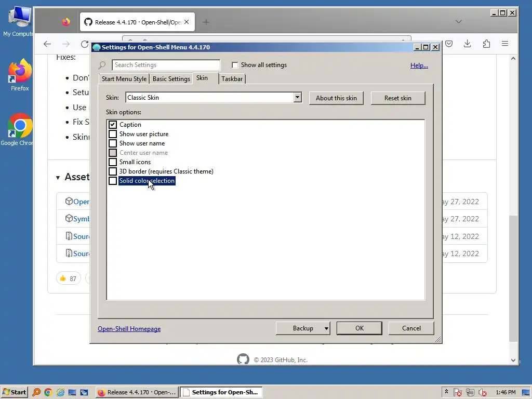This screenshot has width=532, height=399.
Task: Open Firefox hamburger application menu
Action: [505, 44]
